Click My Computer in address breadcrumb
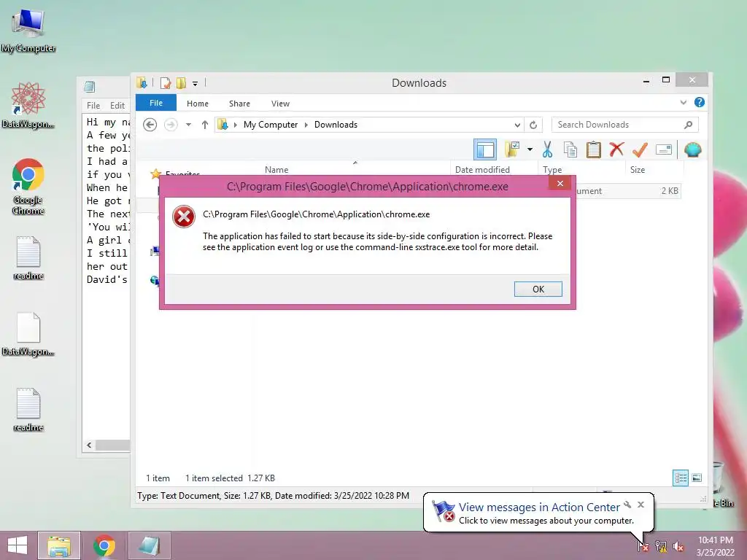The width and height of the screenshot is (747, 560). click(270, 125)
